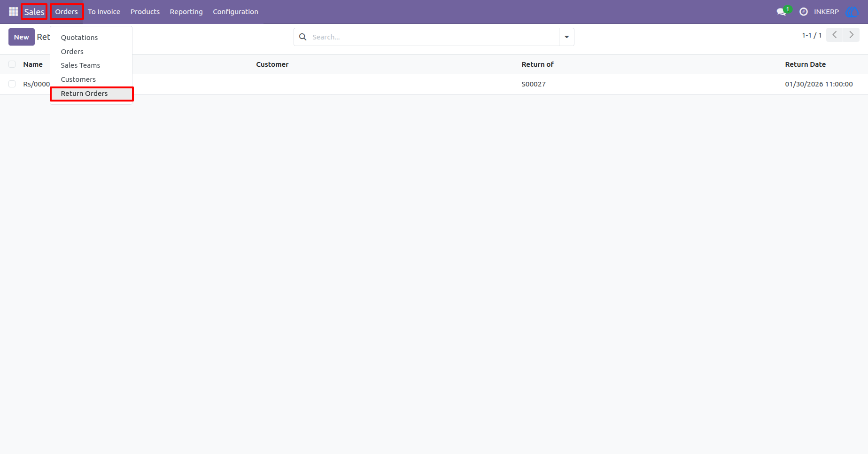Click the 01/30/2026 11:00:00 date cell

click(x=819, y=84)
